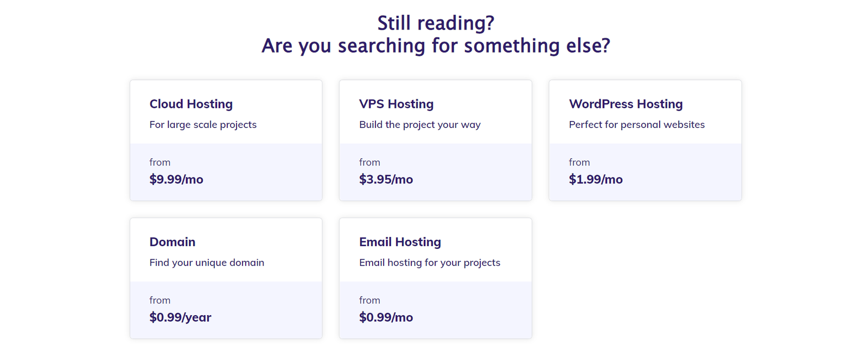Click the $0.99/mo Email Hosting price
The image size is (868, 352).
pyautogui.click(x=386, y=317)
